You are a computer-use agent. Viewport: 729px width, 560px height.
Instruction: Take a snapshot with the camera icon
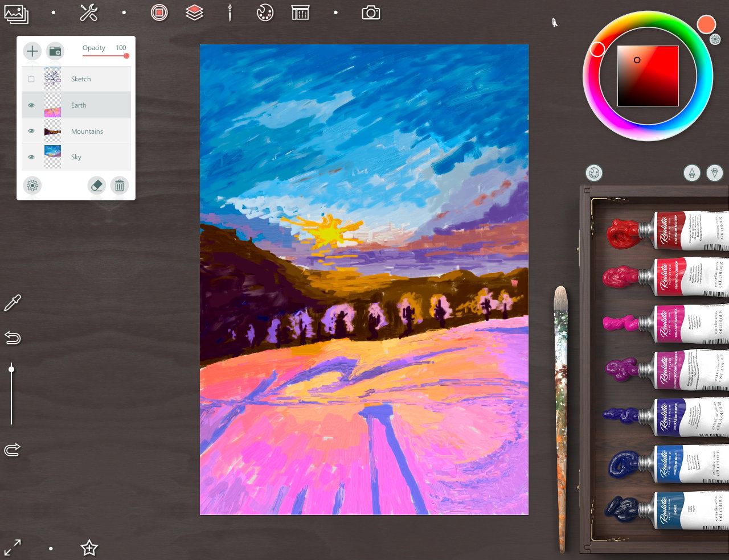(371, 13)
